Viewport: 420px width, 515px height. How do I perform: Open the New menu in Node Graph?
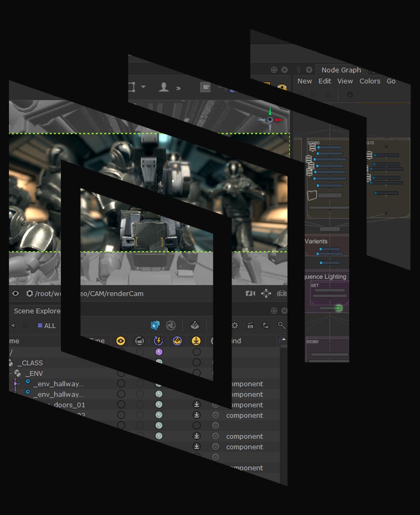pyautogui.click(x=304, y=81)
